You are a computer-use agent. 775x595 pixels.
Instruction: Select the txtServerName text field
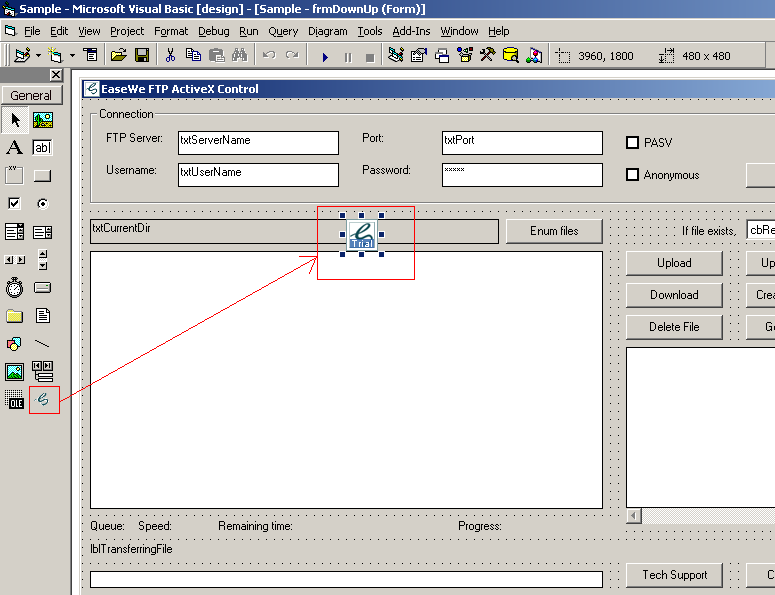click(x=258, y=143)
